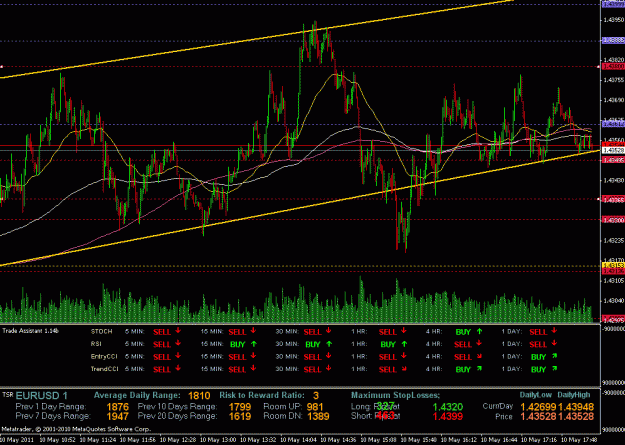Click the BUY signal for RSI 30 MIN
Viewport: 625px width, 445px height.
point(312,345)
